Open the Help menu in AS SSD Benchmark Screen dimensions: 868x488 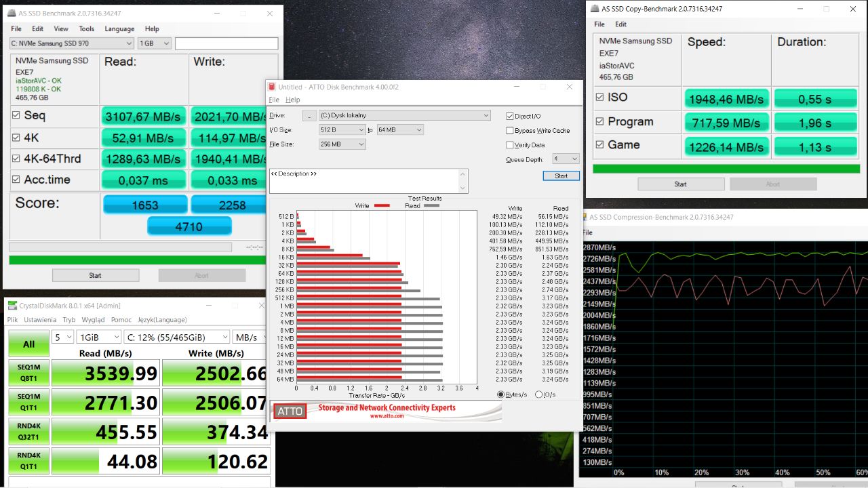[x=152, y=29]
